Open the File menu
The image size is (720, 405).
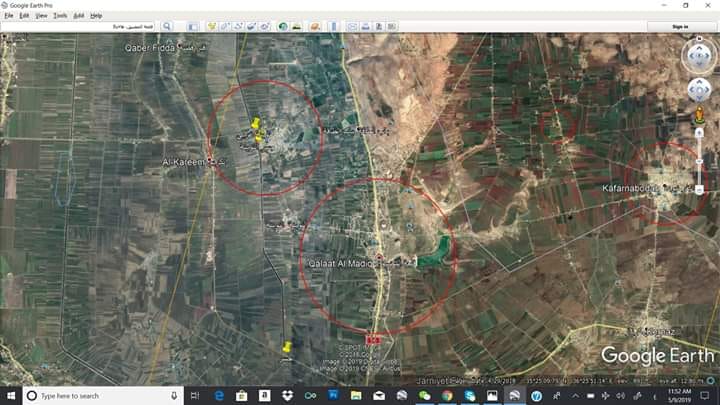[x=9, y=16]
